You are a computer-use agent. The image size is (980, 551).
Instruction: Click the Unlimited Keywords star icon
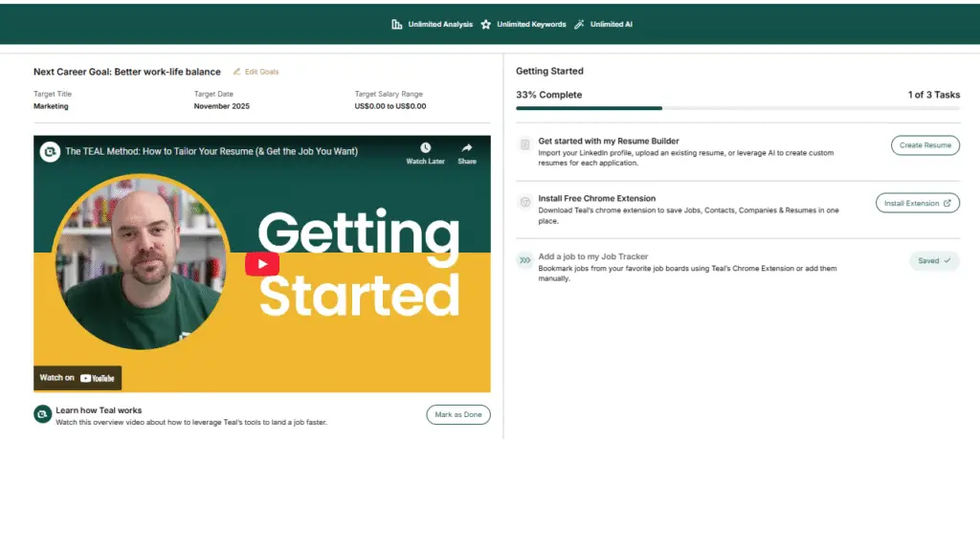(486, 25)
